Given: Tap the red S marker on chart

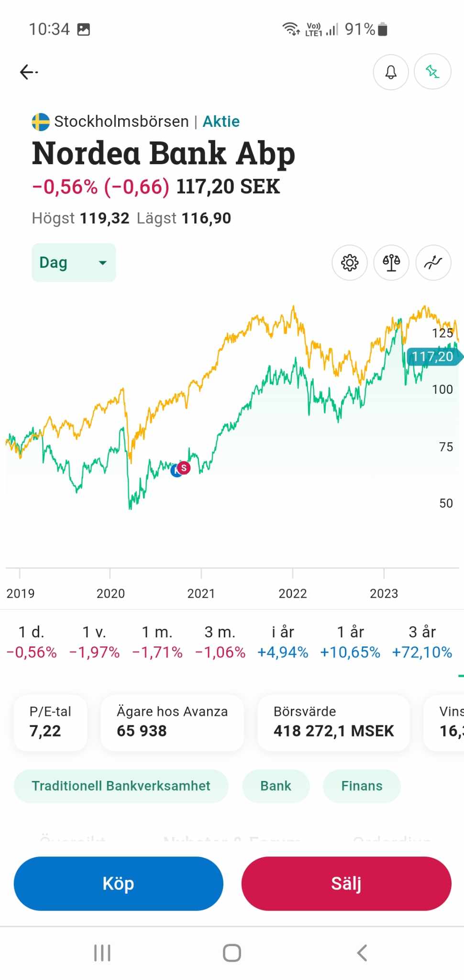Looking at the screenshot, I should tap(184, 468).
